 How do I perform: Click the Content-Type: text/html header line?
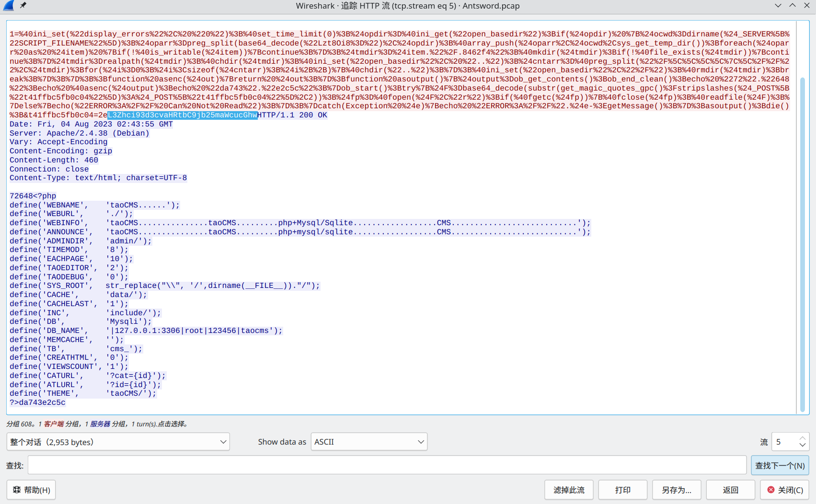pyautogui.click(x=98, y=178)
